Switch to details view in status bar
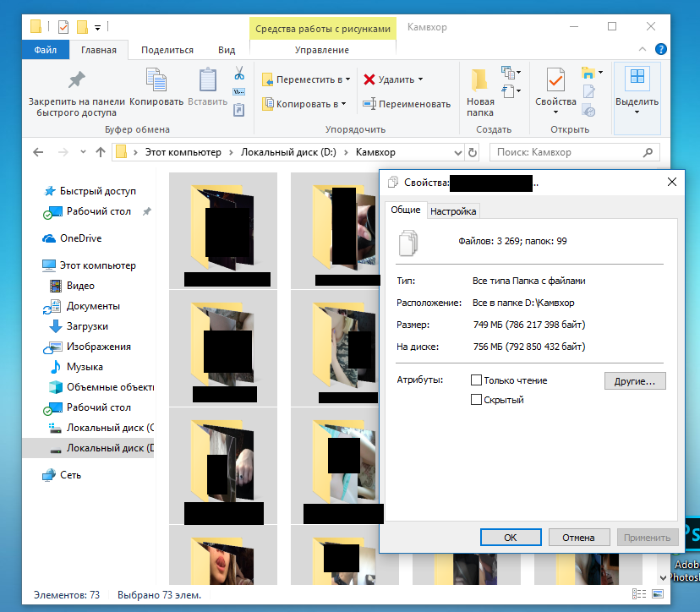This screenshot has height=612, width=700. point(639,593)
